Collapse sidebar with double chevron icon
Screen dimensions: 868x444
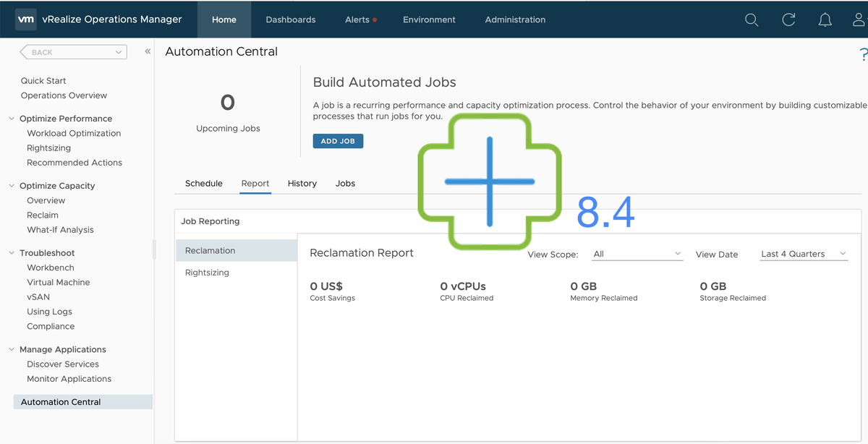[148, 51]
